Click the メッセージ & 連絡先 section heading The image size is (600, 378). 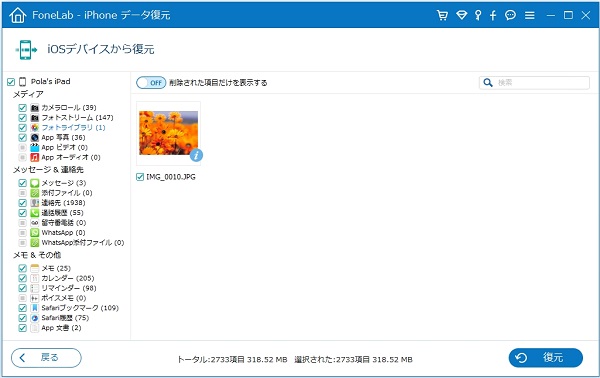click(x=48, y=169)
